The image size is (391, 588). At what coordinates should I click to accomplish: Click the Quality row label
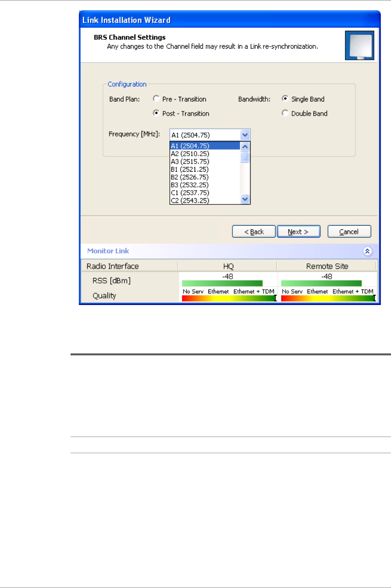104,295
